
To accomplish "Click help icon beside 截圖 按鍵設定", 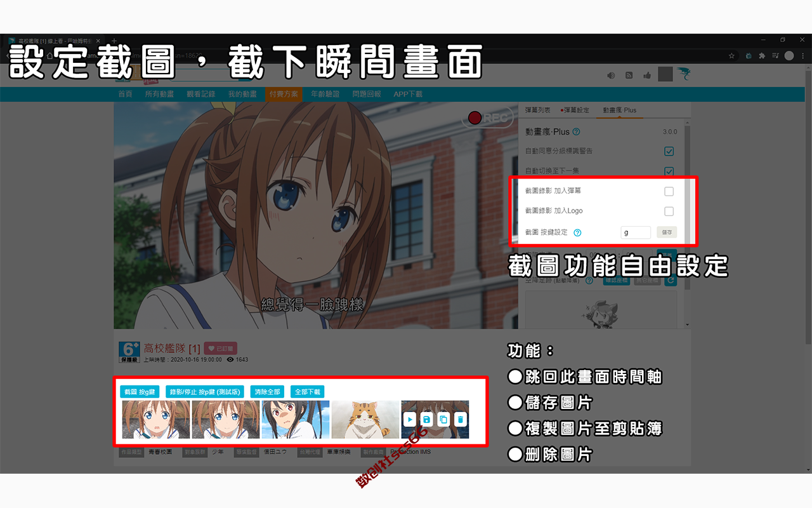I will point(577,232).
